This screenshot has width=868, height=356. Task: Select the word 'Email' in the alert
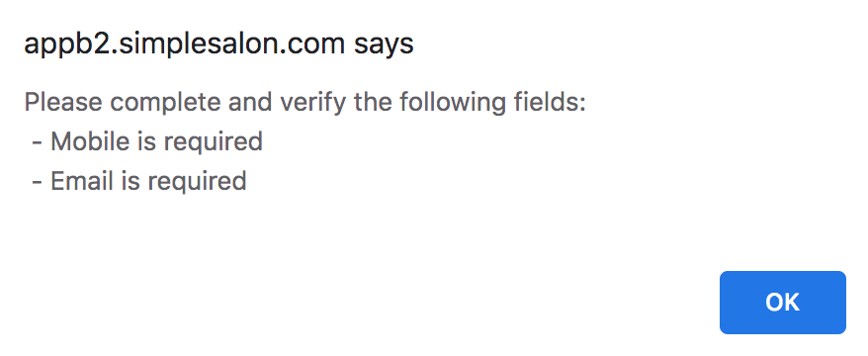pyautogui.click(x=82, y=181)
